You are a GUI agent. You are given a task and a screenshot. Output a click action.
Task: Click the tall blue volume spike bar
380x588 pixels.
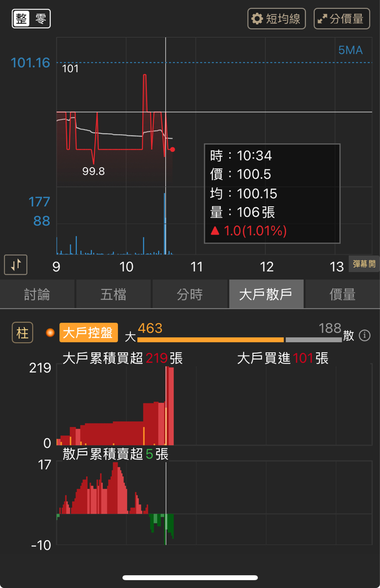point(165,224)
